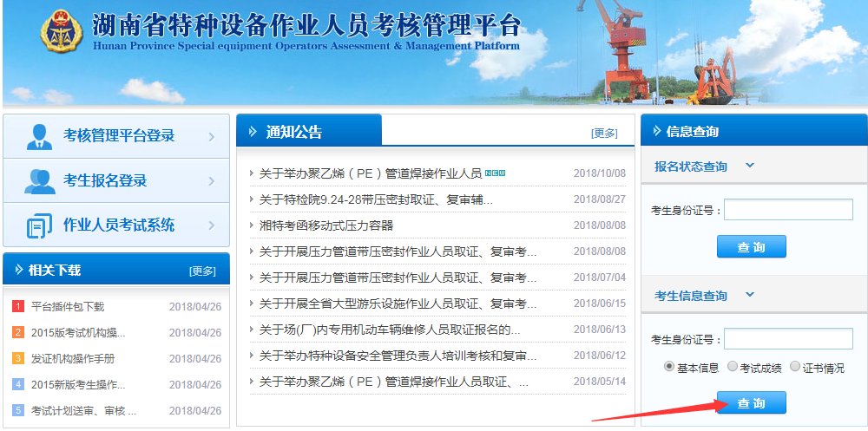Click the chevron icon in 信息查询 header
This screenshot has height=431, width=868.
657,131
